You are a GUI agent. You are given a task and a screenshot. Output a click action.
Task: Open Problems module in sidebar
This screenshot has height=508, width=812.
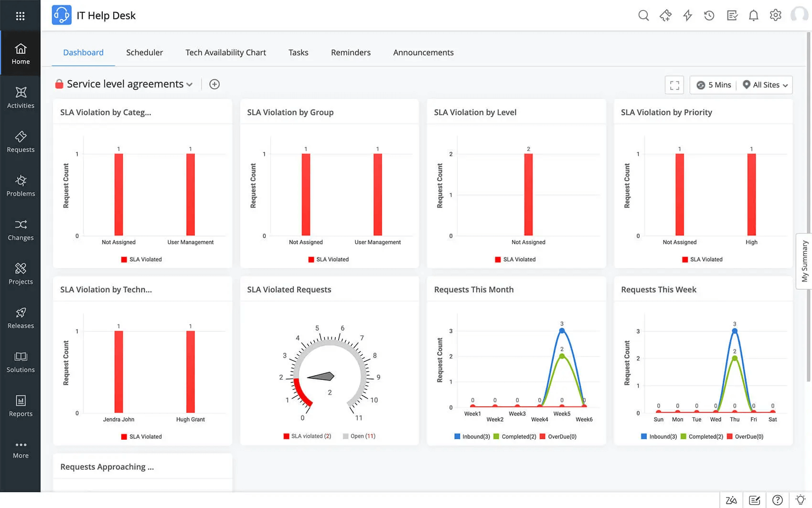(21, 186)
